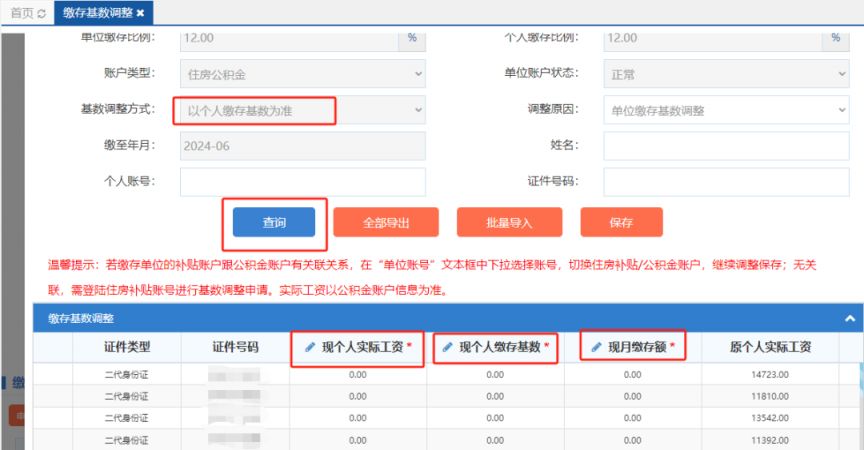
Task: Click the blue 查询 button
Action: [274, 222]
